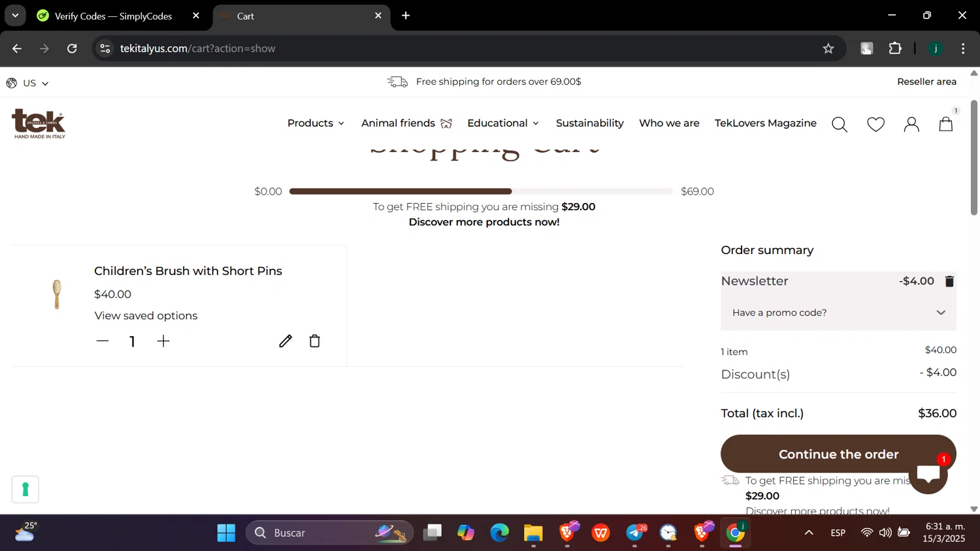
Task: Open a new browser tab
Action: click(406, 16)
